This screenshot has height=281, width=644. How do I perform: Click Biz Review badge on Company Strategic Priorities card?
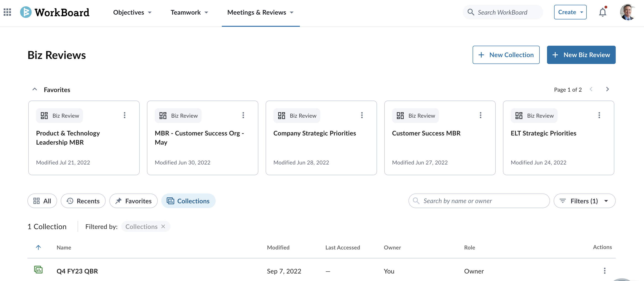296,115
